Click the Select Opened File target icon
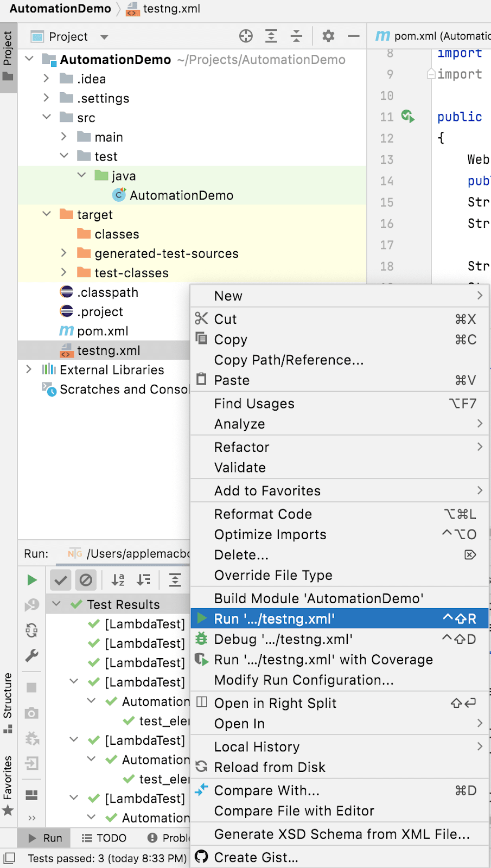Screen dimensions: 491x868 click(x=246, y=36)
